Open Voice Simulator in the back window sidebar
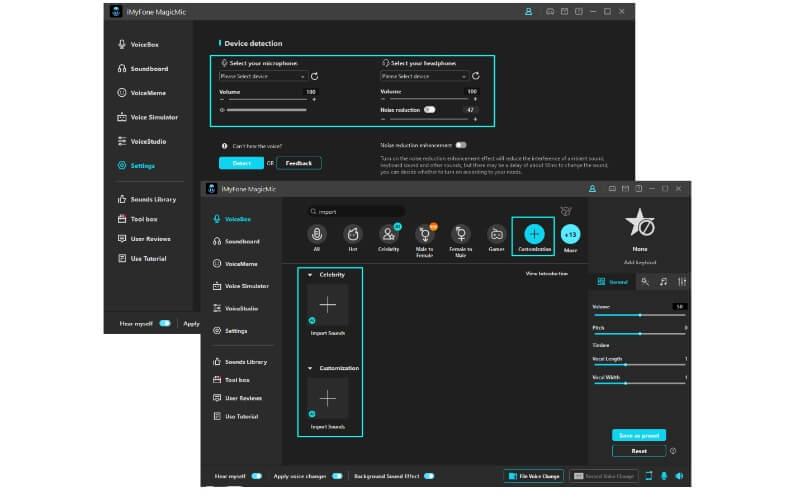800x494 pixels. coord(147,117)
